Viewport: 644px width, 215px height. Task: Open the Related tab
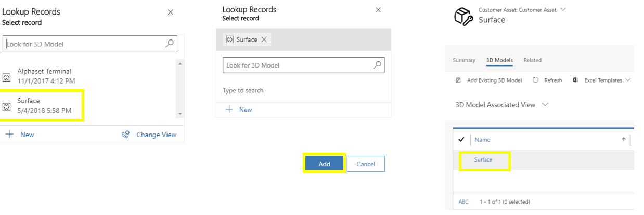tap(532, 60)
